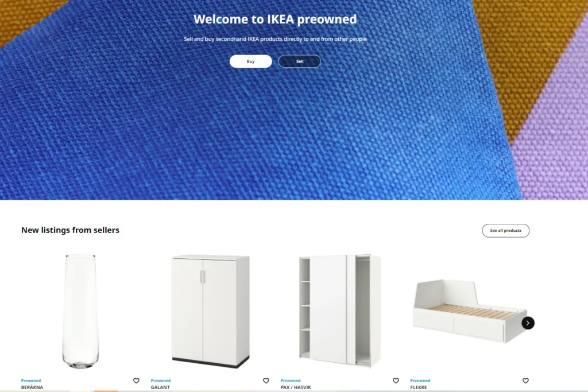Select the PAX / HASVIK product name
This screenshot has height=392, width=588.
tap(296, 387)
